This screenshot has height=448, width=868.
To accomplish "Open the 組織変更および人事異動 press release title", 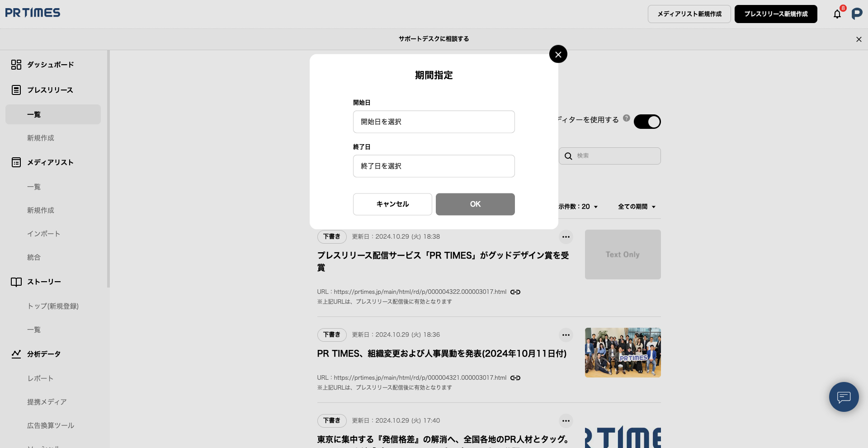I will (x=442, y=354).
